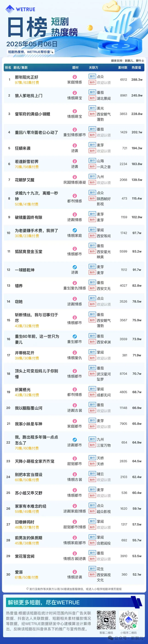Click the 题材 column header
Screen dimensions: 148x644
(x=75, y=67)
